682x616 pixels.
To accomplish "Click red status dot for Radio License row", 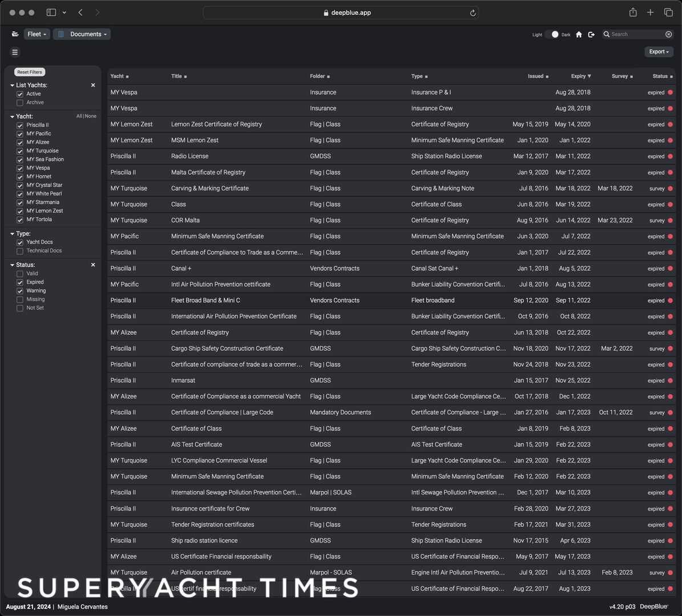I will [x=670, y=156].
